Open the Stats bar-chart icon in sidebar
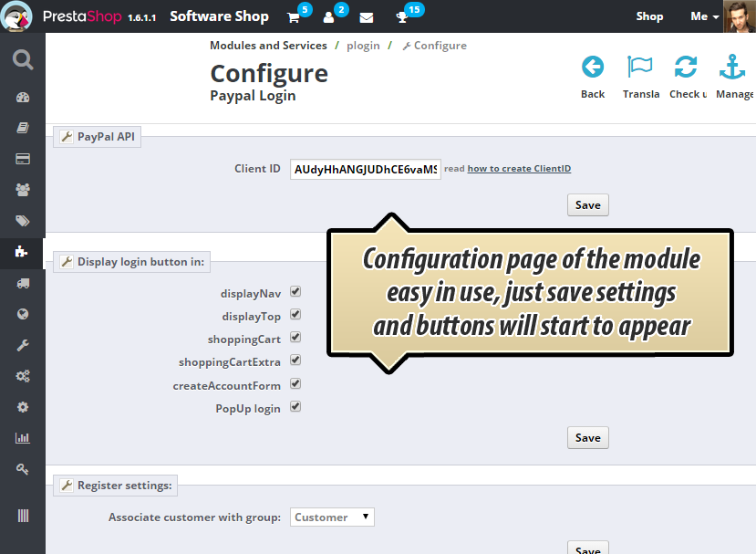Viewport: 756px width, 554px height. [22, 437]
